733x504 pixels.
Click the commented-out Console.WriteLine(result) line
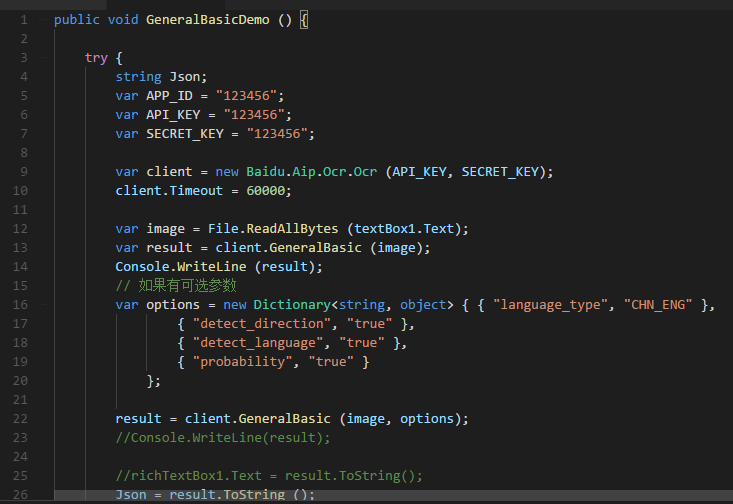pyautogui.click(x=223, y=437)
